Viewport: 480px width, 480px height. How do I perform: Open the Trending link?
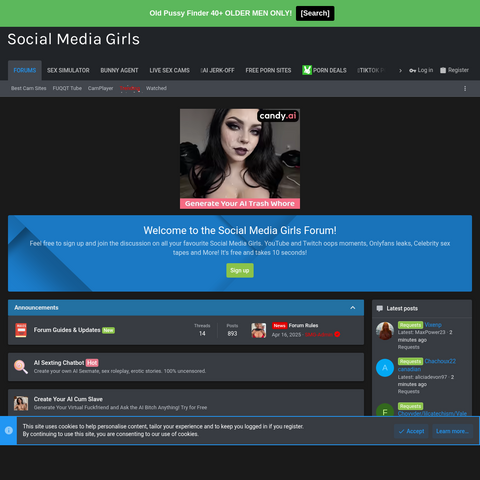click(x=130, y=88)
